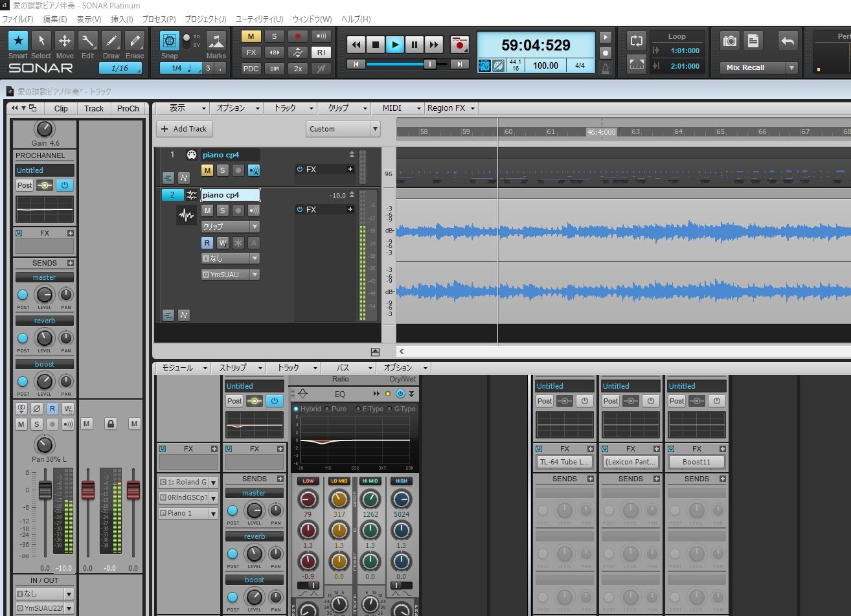Open the ファイル(F) menu
The image size is (851, 616).
(x=17, y=19)
